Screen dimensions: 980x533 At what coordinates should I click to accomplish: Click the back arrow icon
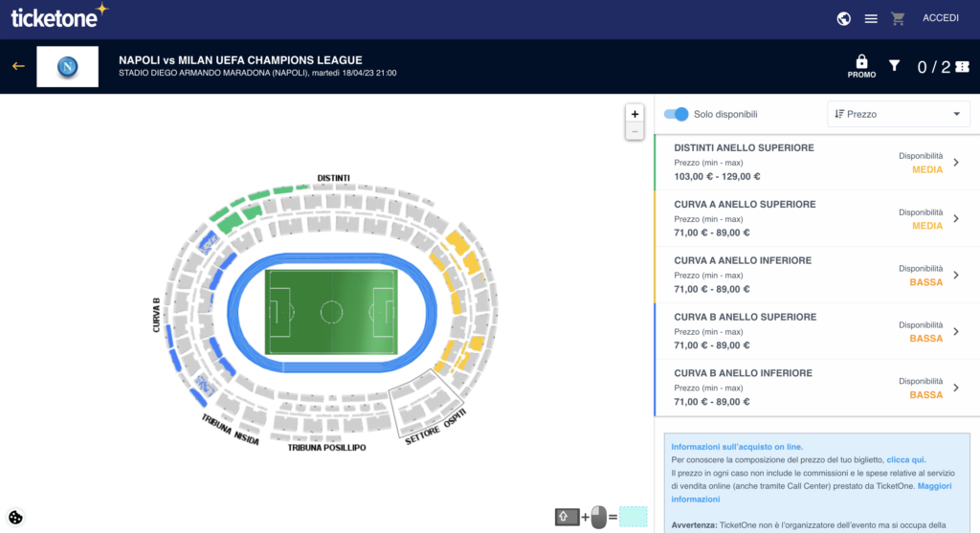pyautogui.click(x=18, y=66)
